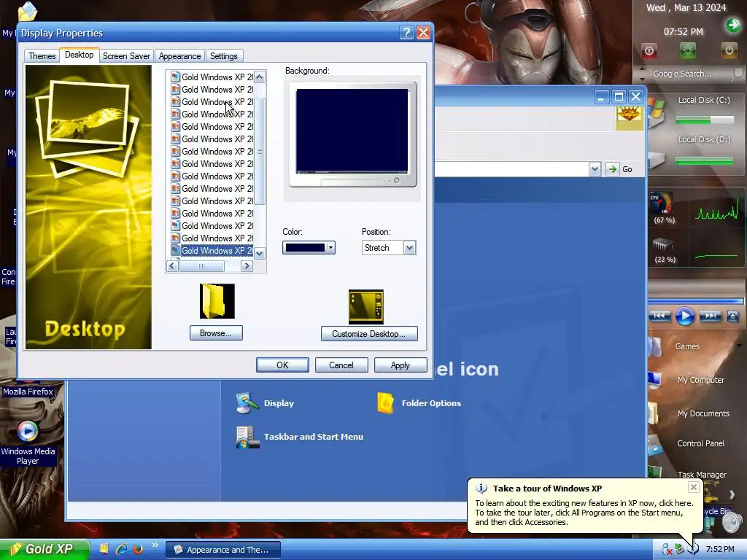Click the Appearance and Themes taskbar button
The width and height of the screenshot is (747, 560).
pyautogui.click(x=223, y=550)
